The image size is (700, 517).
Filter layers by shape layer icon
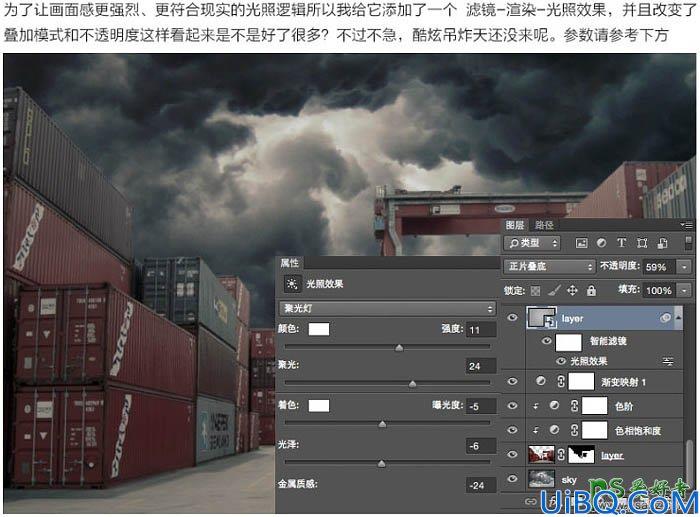coord(642,243)
